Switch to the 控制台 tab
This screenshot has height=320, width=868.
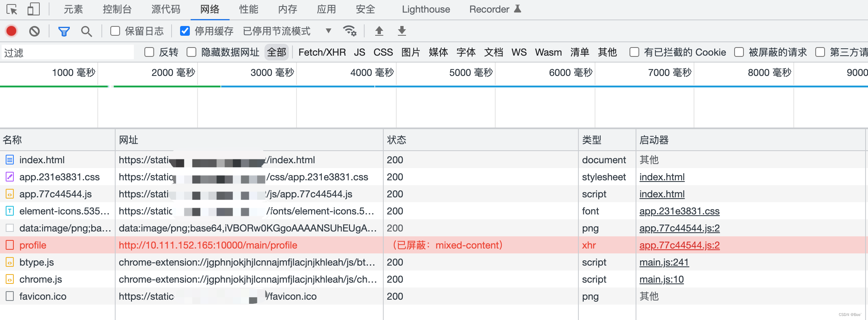[117, 9]
